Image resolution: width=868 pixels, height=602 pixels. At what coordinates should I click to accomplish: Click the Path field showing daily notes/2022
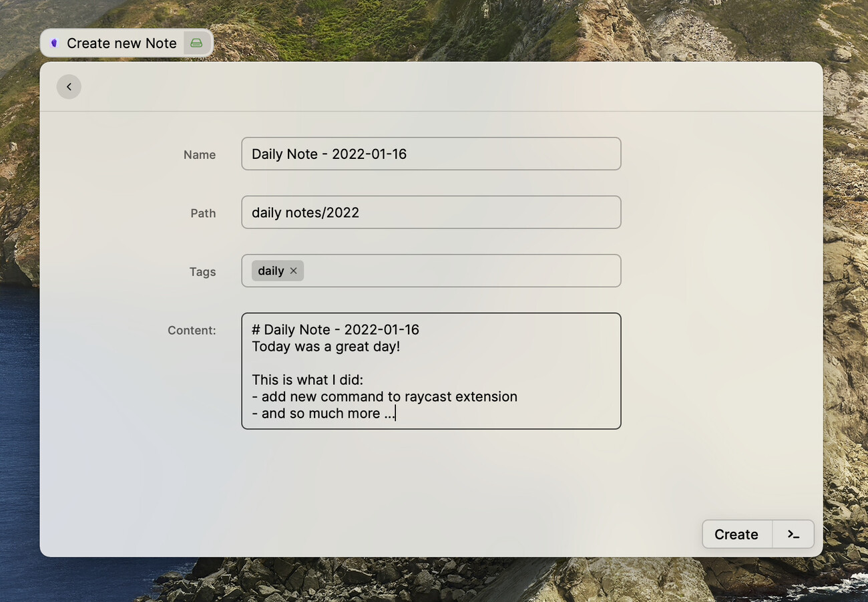431,212
